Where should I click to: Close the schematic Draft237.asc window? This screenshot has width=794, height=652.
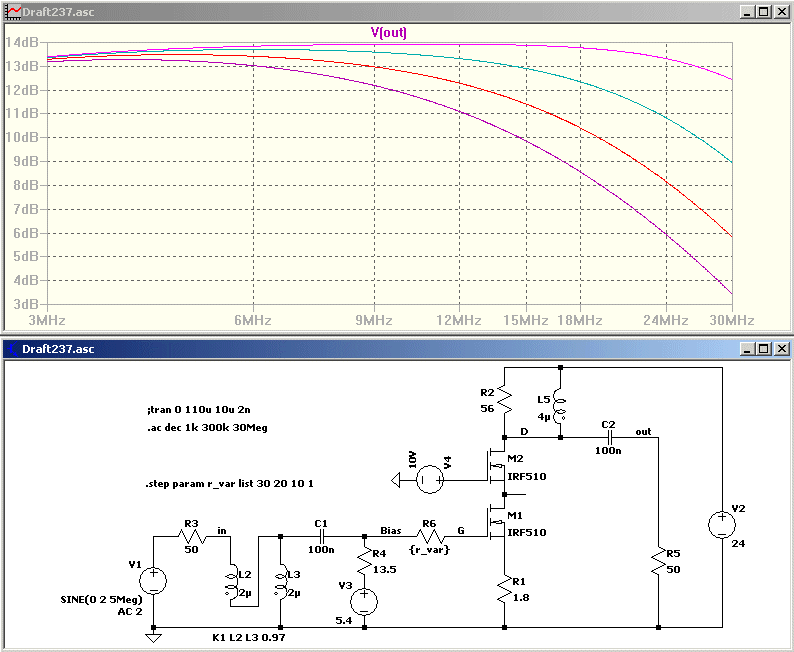781,349
